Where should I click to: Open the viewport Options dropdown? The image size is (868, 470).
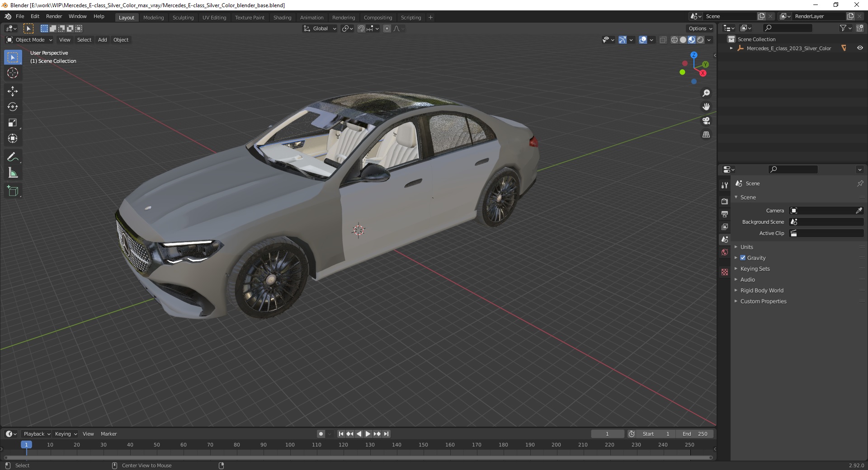(700, 28)
